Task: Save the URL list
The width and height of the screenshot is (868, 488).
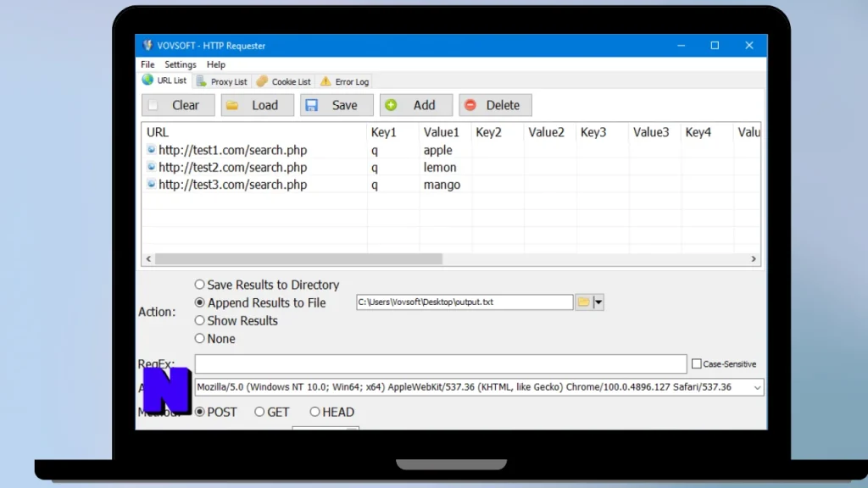Action: 337,105
